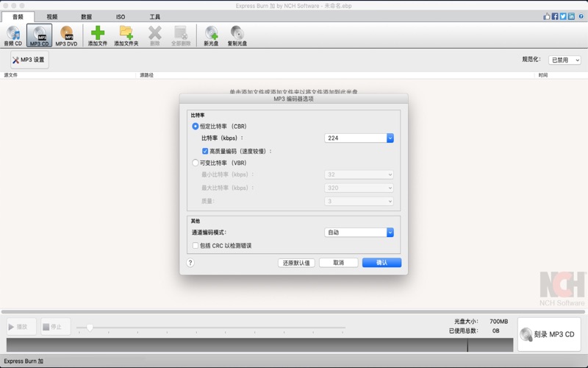Open the 通道编码模式 dropdown

[359, 233]
